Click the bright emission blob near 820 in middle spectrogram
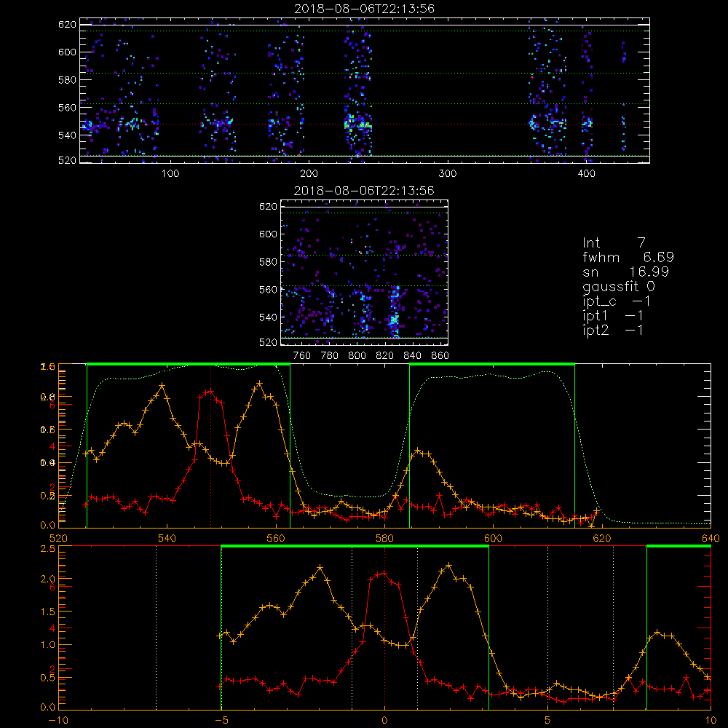 394,320
